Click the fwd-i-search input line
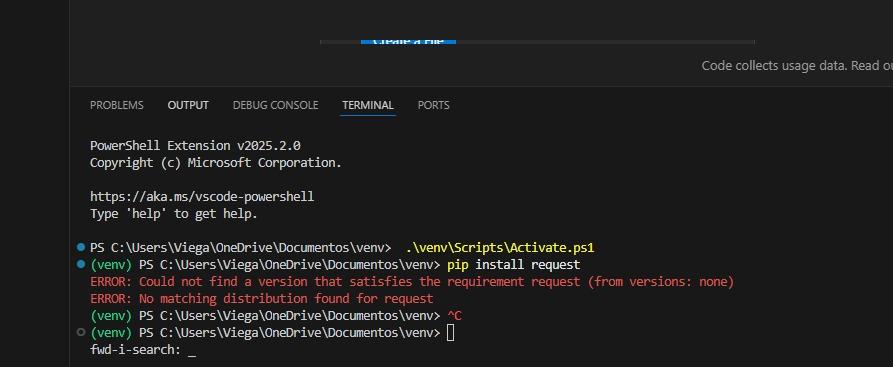Viewport: 893px width, 367px height. 143,350
